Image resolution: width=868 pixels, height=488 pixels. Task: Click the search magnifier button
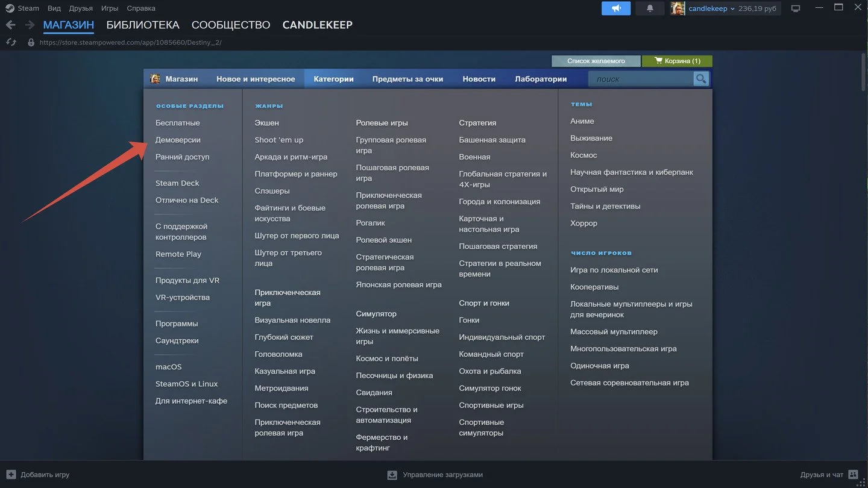pos(700,79)
